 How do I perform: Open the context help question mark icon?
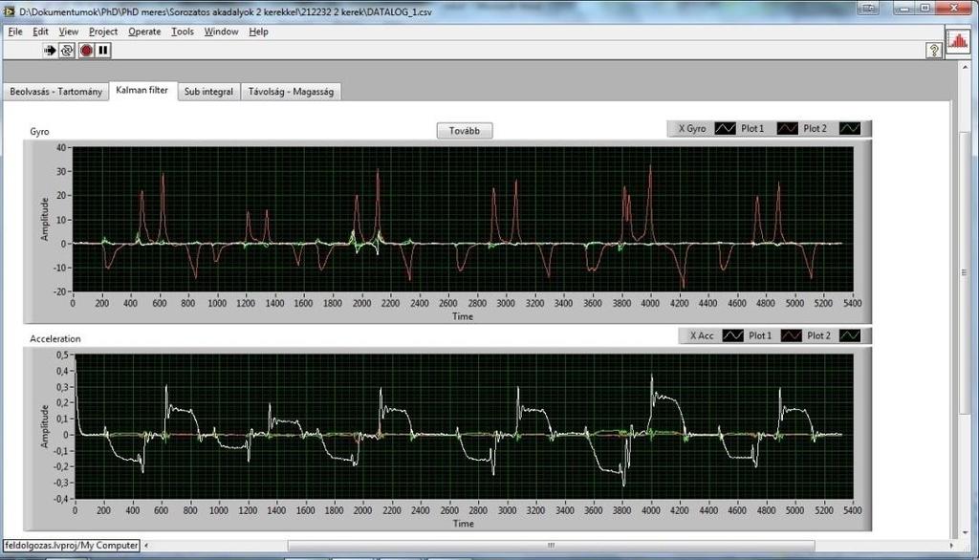click(933, 51)
